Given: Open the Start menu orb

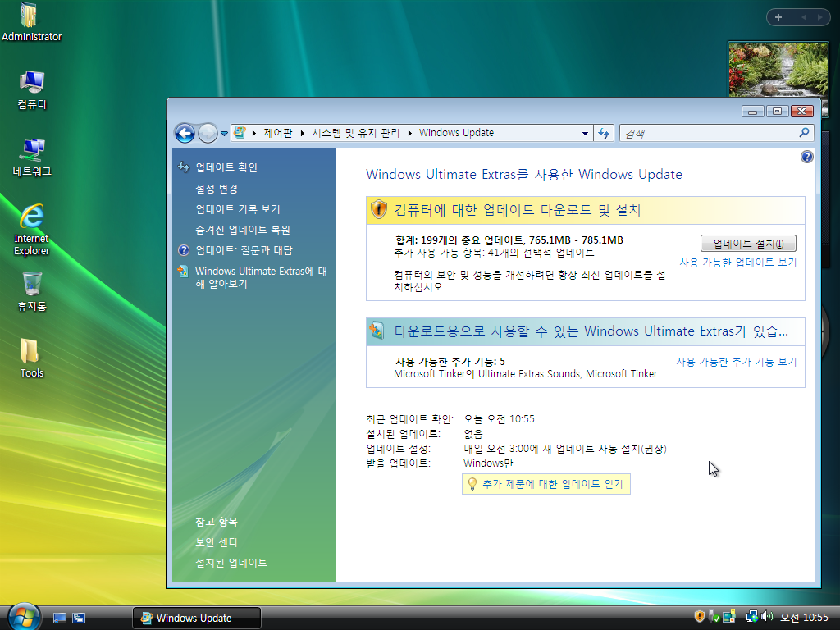Looking at the screenshot, I should [x=24, y=616].
